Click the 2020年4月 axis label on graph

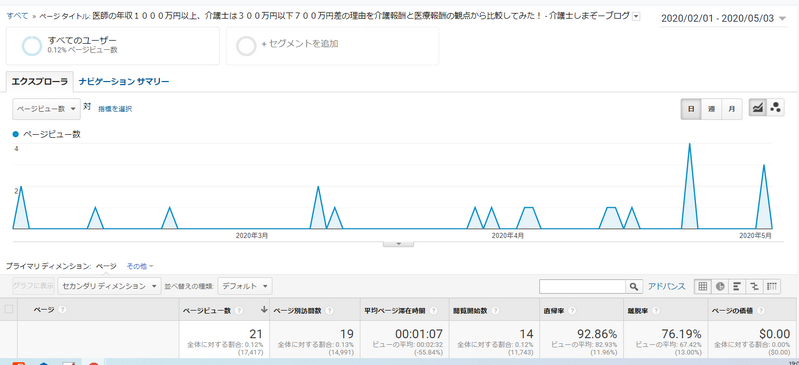tap(508, 236)
